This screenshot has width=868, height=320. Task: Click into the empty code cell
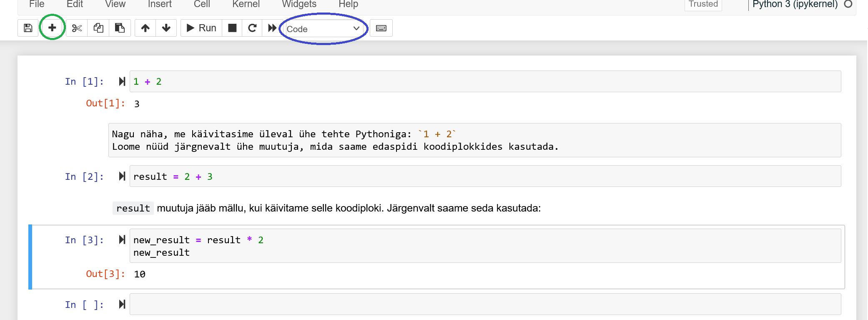pyautogui.click(x=485, y=304)
